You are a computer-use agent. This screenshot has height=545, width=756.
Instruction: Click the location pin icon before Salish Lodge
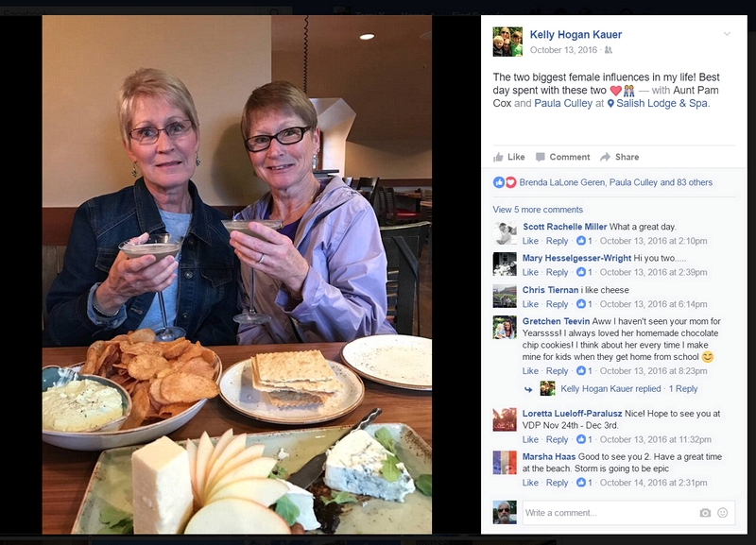pyautogui.click(x=610, y=104)
